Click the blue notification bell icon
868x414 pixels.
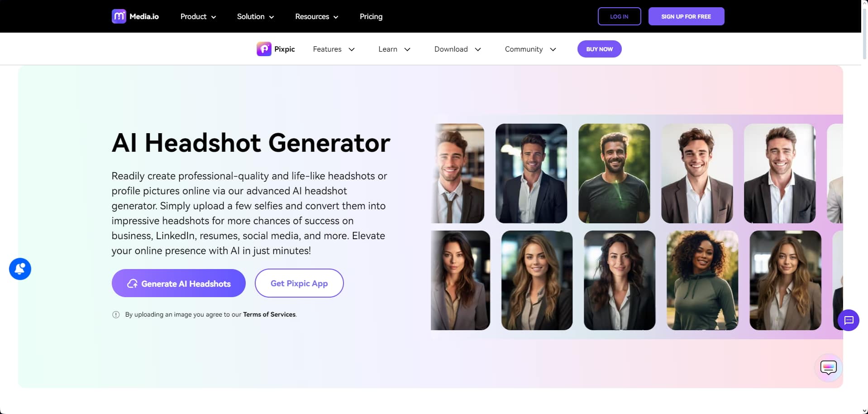[x=20, y=269]
